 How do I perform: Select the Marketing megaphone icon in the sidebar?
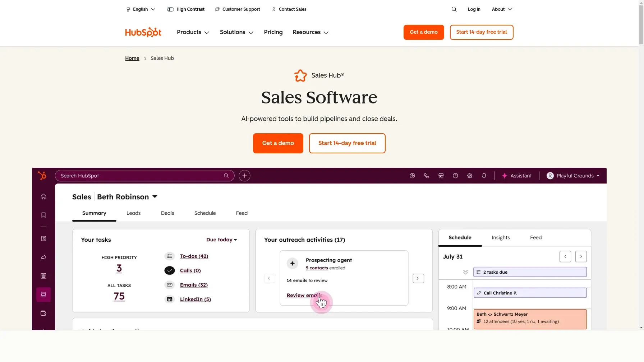click(x=43, y=257)
